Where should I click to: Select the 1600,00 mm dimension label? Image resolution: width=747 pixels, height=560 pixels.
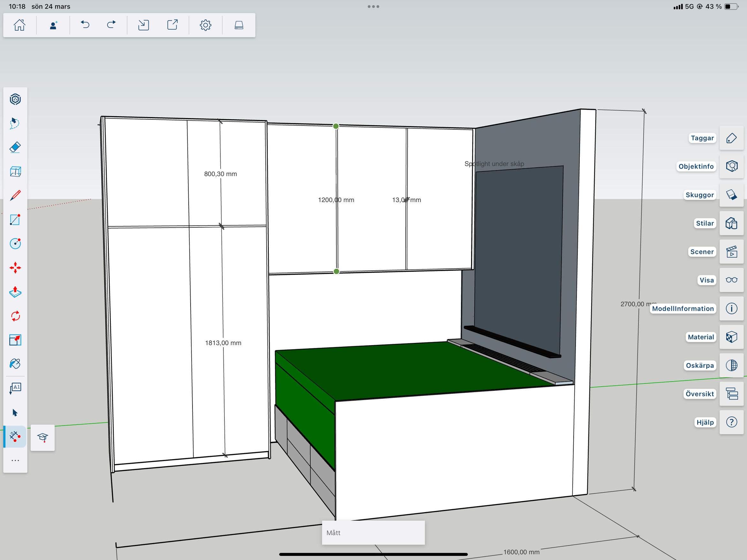click(521, 552)
